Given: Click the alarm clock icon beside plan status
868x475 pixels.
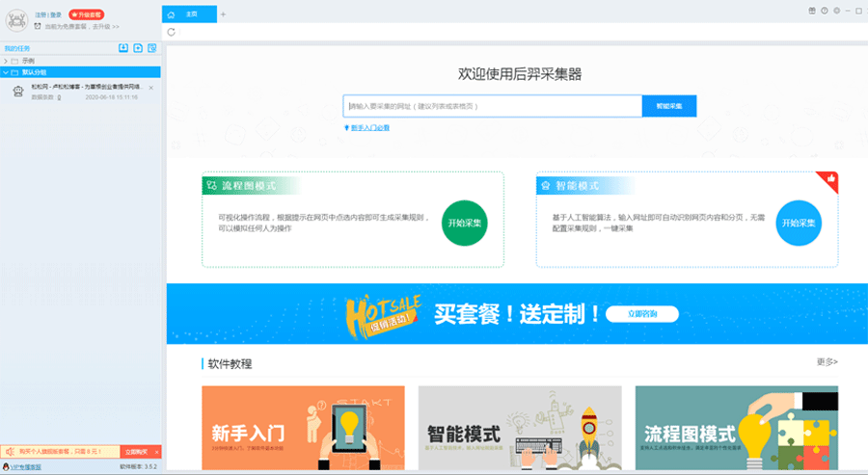Looking at the screenshot, I should (x=38, y=26).
